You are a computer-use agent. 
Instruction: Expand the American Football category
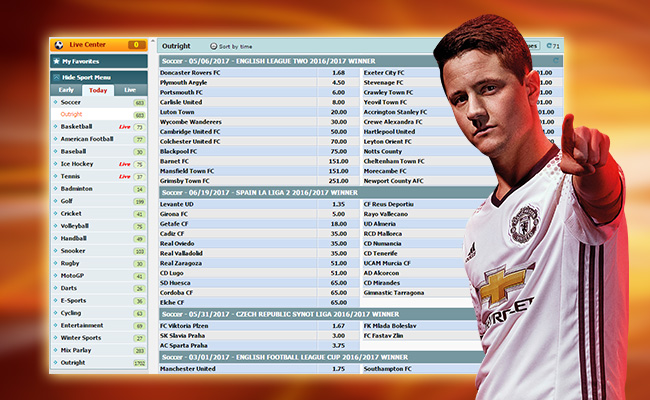91,139
